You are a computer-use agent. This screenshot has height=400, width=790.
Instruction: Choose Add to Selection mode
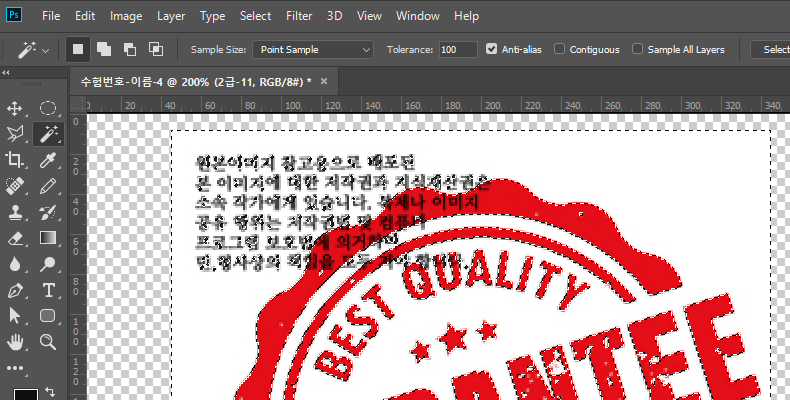(104, 49)
